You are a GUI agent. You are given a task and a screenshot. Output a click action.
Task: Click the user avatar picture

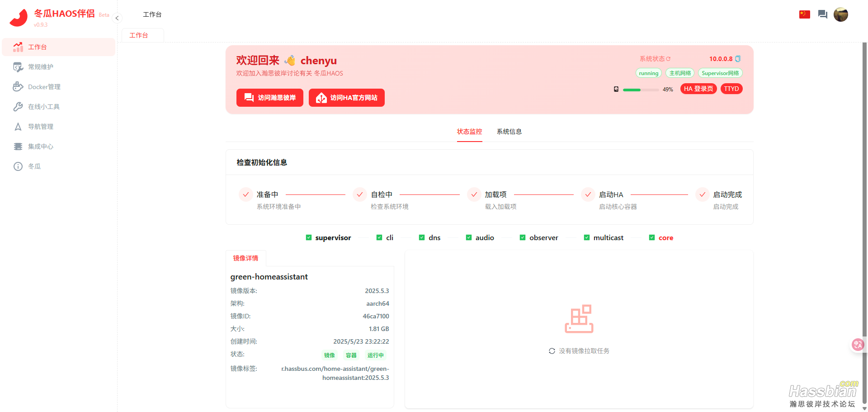click(x=840, y=14)
